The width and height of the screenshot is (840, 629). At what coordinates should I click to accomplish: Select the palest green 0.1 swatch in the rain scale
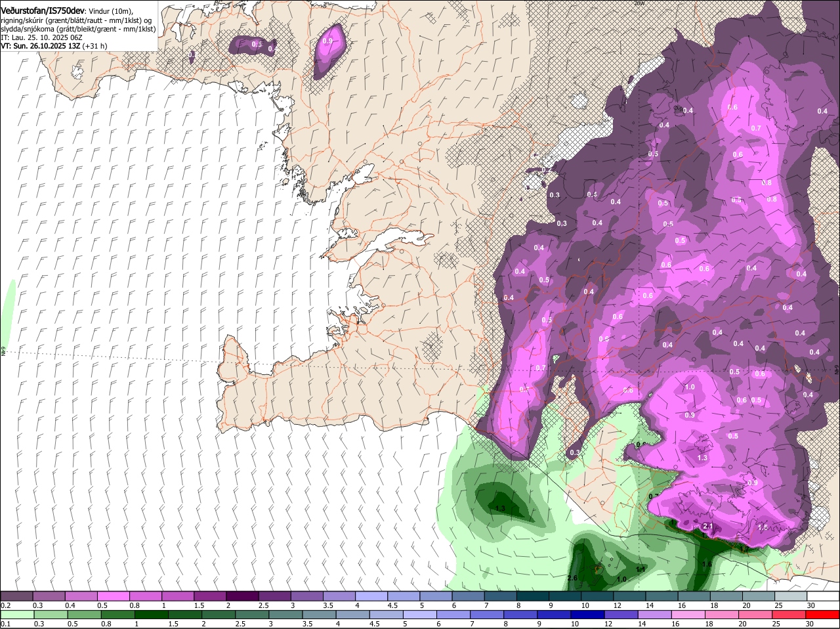coord(16,615)
